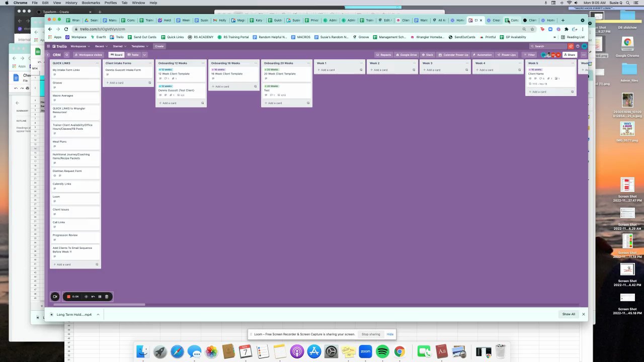The height and width of the screenshot is (362, 644).
Task: Expand the Recent dropdown
Action: (x=101, y=46)
